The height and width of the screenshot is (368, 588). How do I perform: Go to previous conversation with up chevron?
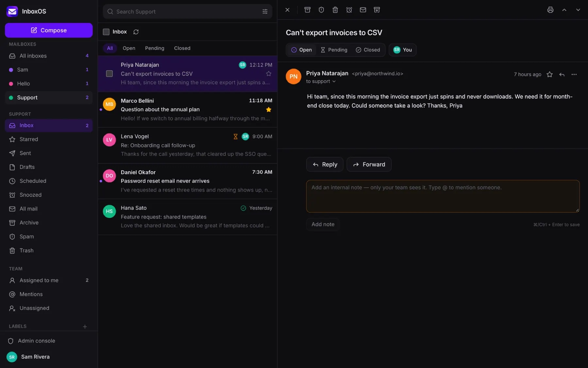point(564,10)
